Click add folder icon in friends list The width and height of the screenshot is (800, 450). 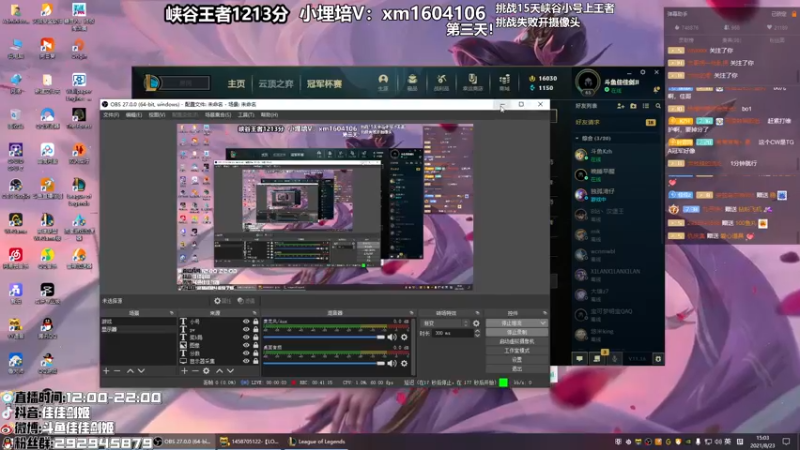coord(633,106)
